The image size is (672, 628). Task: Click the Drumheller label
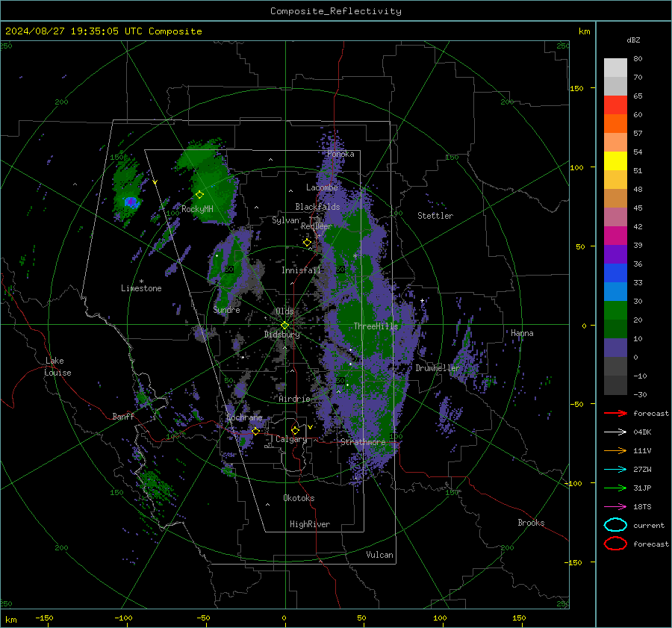tap(438, 368)
